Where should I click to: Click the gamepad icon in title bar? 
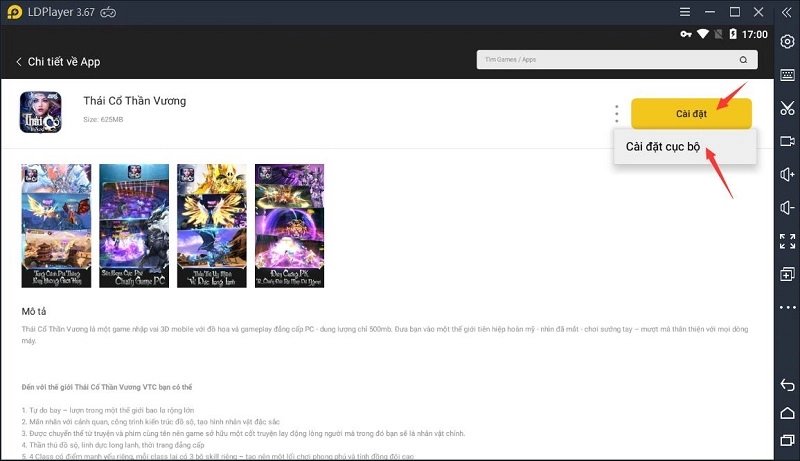click(108, 12)
